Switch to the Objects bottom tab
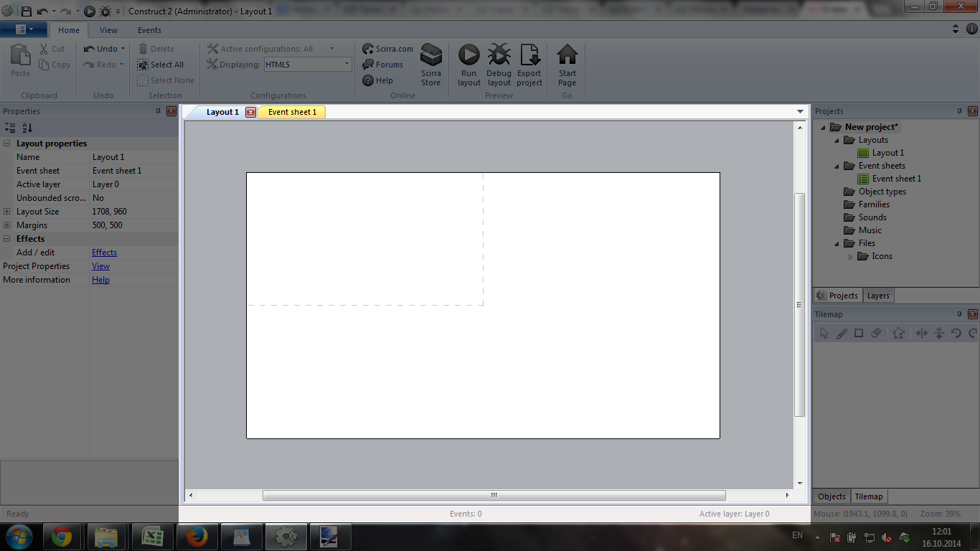 [x=832, y=496]
